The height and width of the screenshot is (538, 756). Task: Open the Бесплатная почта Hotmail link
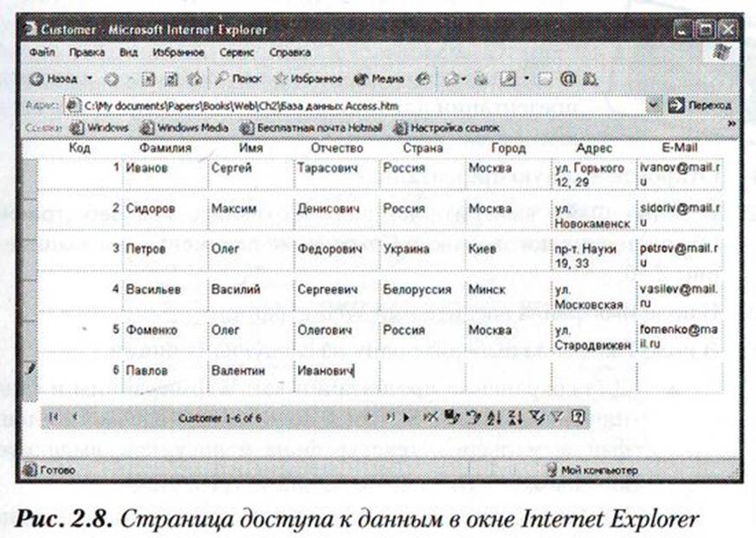tap(311, 128)
